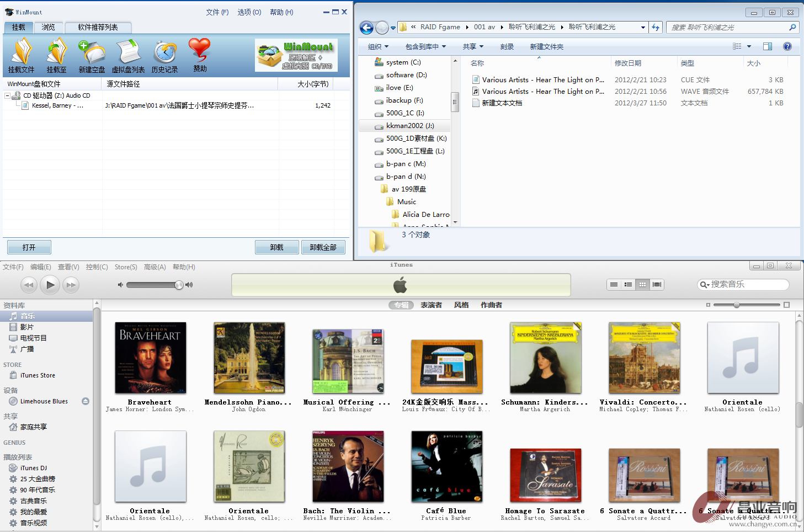This screenshot has height=532, width=804.
Task: Click the WinMount logo banner
Action: [296, 55]
